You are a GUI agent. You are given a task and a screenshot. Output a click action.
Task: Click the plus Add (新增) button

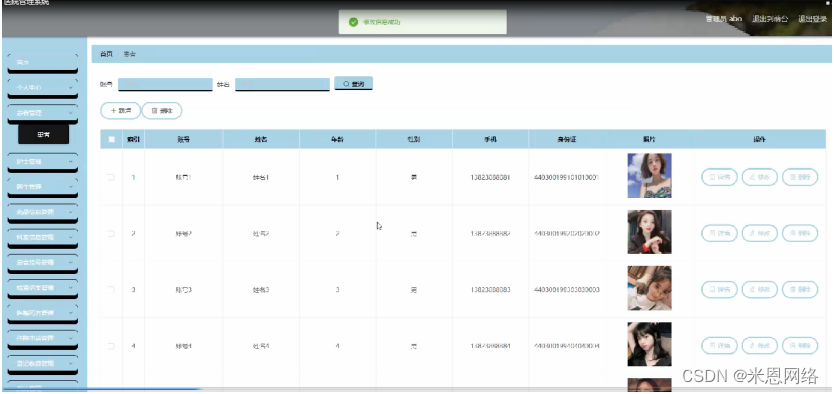point(120,111)
